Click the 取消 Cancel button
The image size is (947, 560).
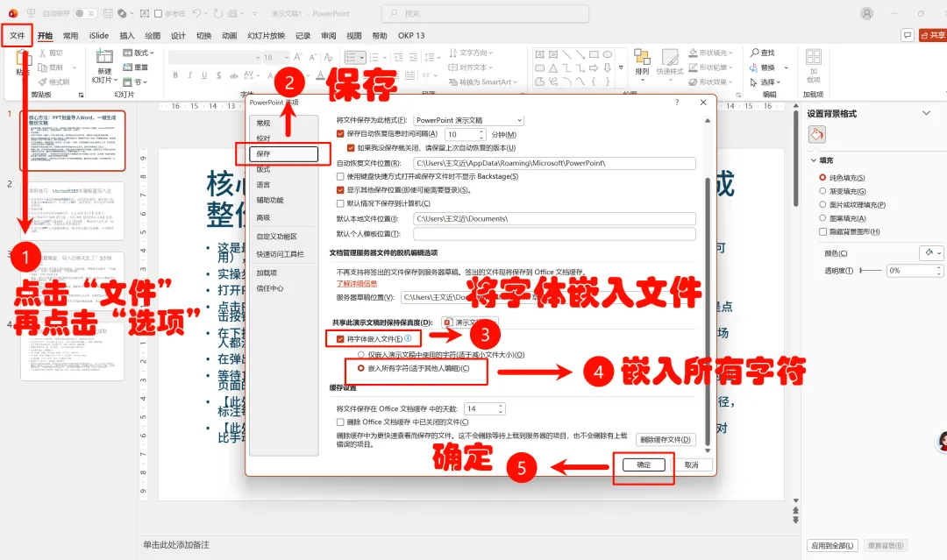[692, 464]
